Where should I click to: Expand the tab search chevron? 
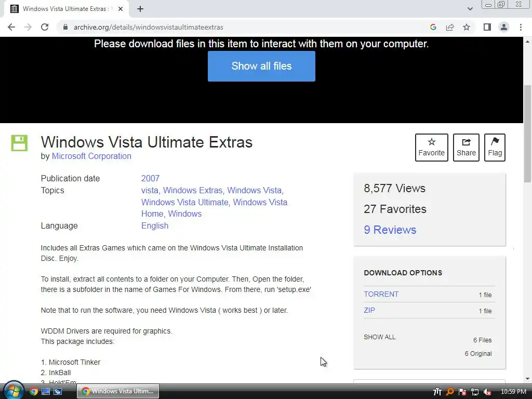click(470, 9)
